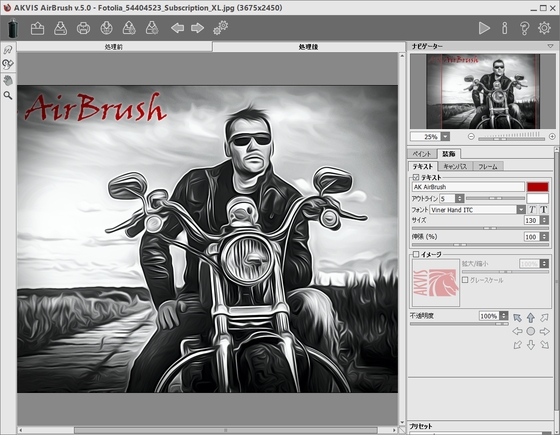Select the キャンバス sub-tab

(455, 166)
